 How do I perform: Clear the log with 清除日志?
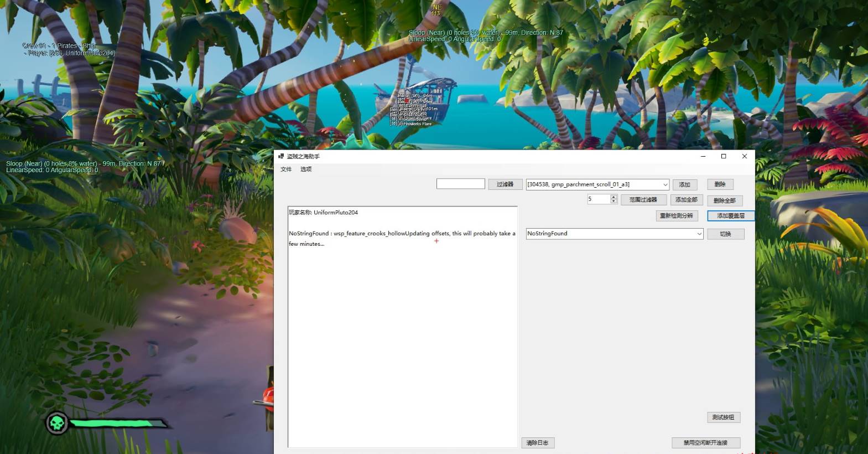pyautogui.click(x=537, y=443)
